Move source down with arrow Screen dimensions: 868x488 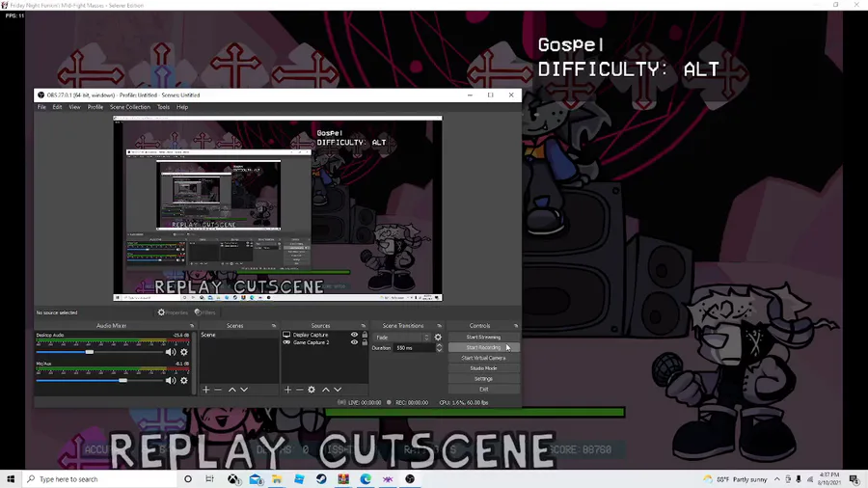338,390
